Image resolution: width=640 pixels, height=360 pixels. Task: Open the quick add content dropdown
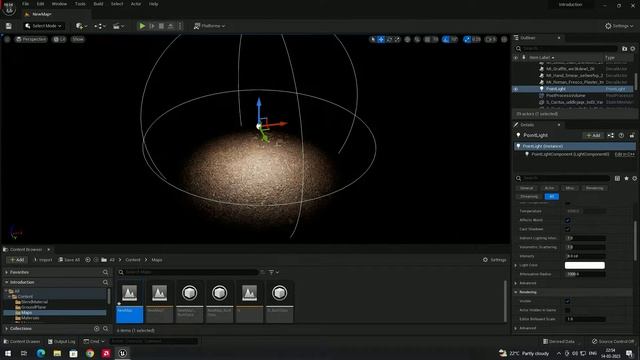point(81,26)
